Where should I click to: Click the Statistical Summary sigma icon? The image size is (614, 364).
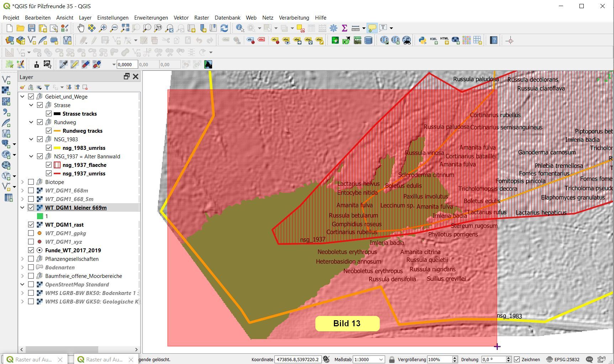pos(344,28)
